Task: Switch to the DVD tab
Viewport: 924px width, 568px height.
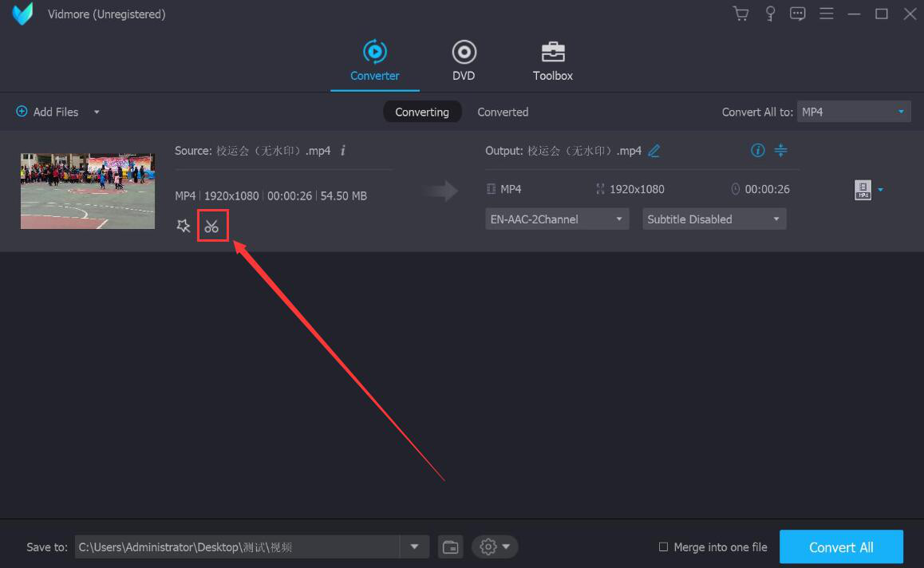Action: click(464, 60)
